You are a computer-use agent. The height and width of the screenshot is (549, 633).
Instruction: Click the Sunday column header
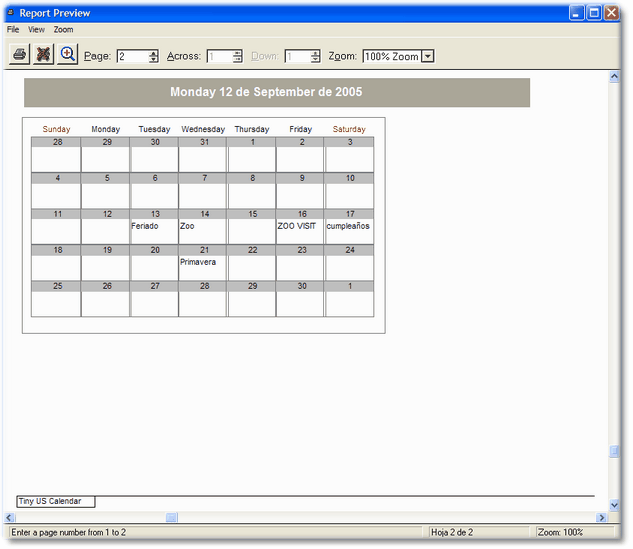[x=57, y=129]
